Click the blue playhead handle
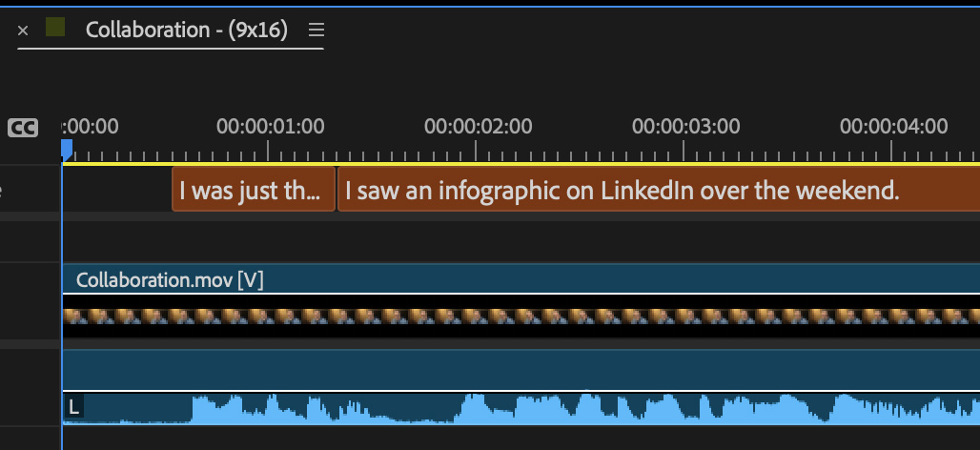Viewport: 980px width, 450px height. (67, 149)
